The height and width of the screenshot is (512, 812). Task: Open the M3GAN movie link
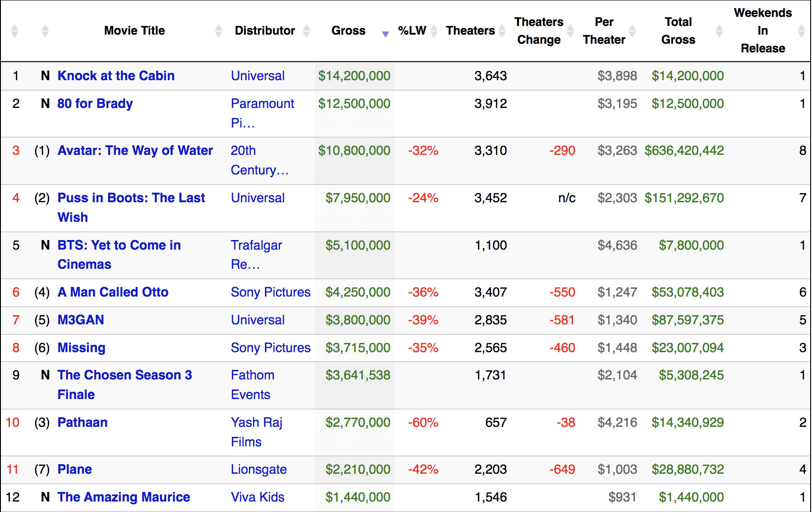(81, 320)
